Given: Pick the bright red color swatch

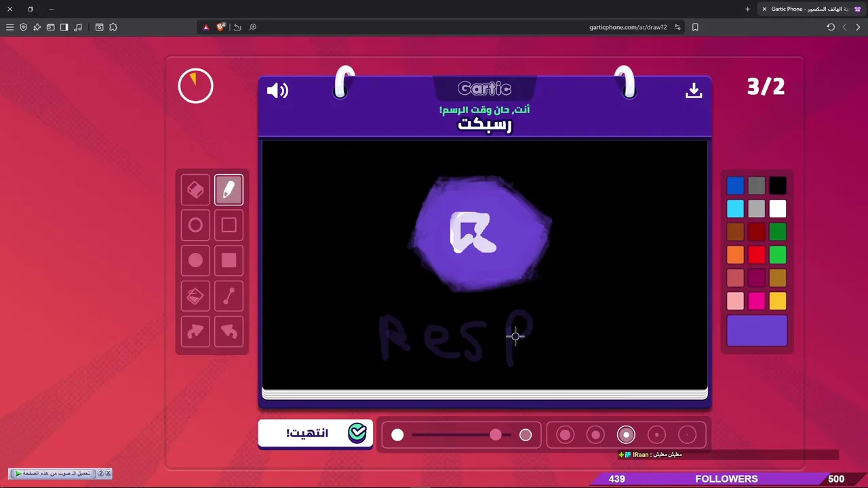Looking at the screenshot, I should pyautogui.click(x=757, y=254).
